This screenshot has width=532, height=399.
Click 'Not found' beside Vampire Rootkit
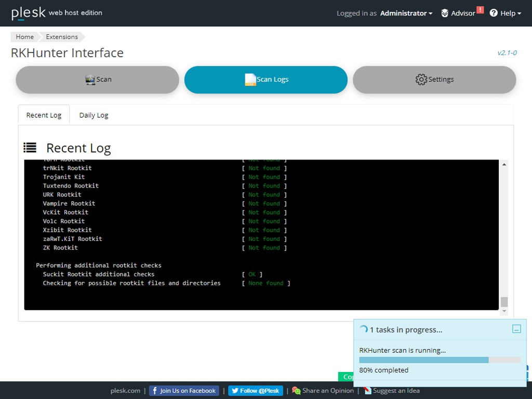(x=264, y=204)
